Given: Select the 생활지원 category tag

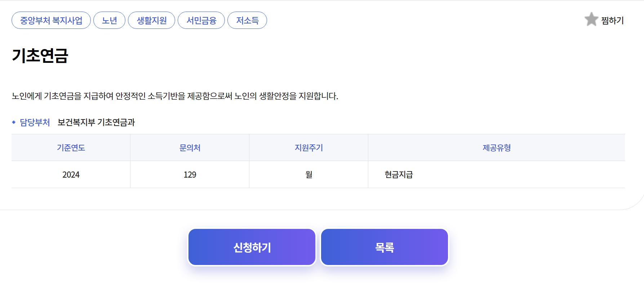Looking at the screenshot, I should [151, 20].
